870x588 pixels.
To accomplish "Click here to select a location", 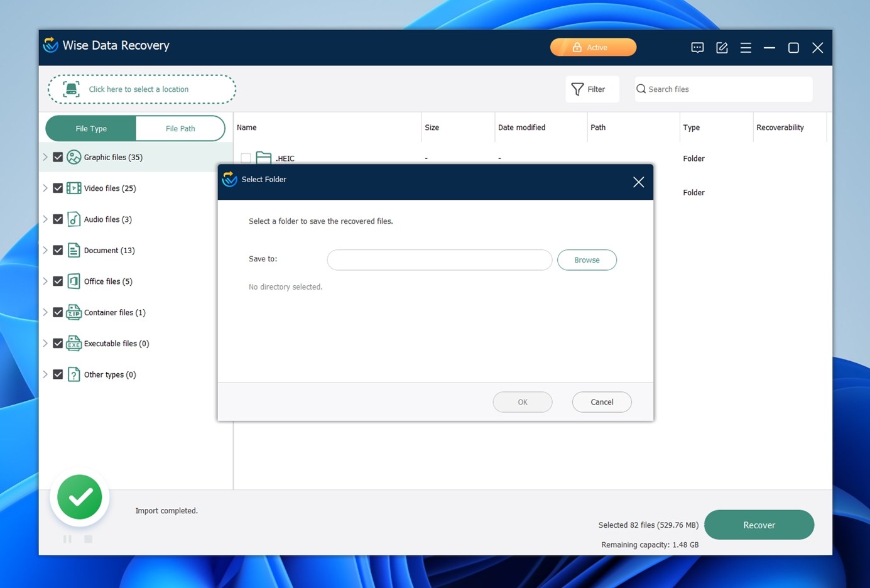I will (142, 89).
